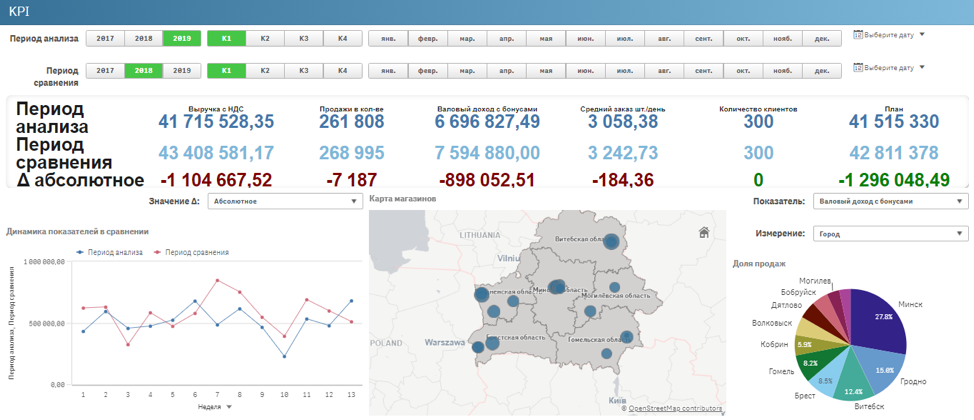This screenshot has width=974, height=420.
Task: Open Значение Δ dropdown showing Абсолютное
Action: 284,201
